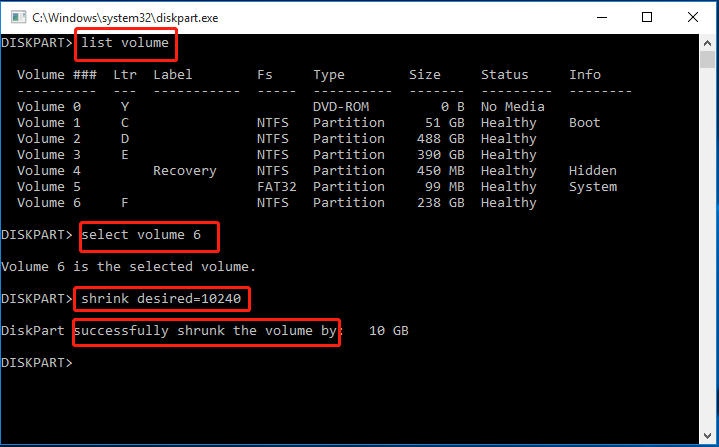Click the 'No Media' status value
The image size is (719, 447).
[x=513, y=107]
